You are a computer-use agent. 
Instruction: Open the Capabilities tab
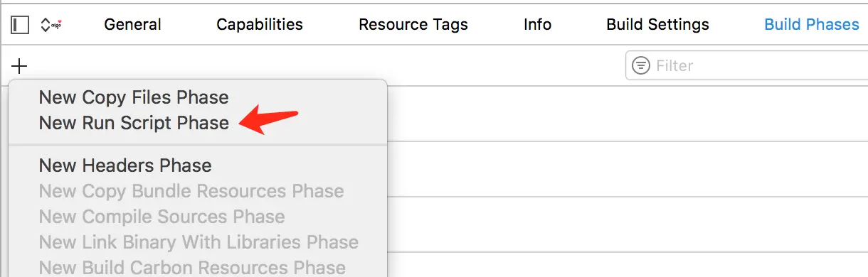coord(260,25)
